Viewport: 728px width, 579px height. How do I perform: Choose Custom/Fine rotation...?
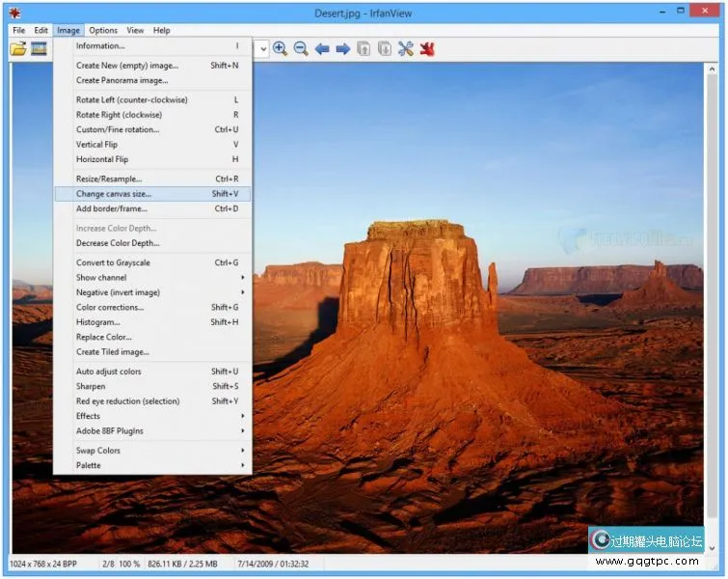point(152,129)
